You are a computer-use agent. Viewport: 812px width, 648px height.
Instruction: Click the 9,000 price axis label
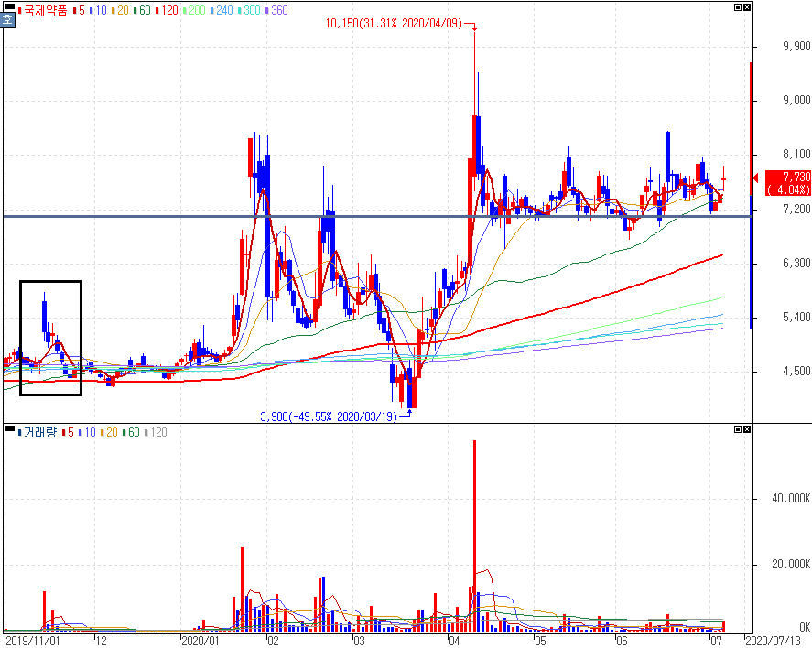pos(796,100)
